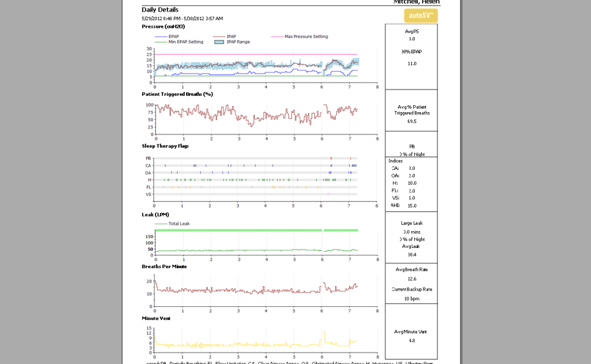Click the Min EPAP Setting legend entry
The image size is (591, 364).
point(179,42)
